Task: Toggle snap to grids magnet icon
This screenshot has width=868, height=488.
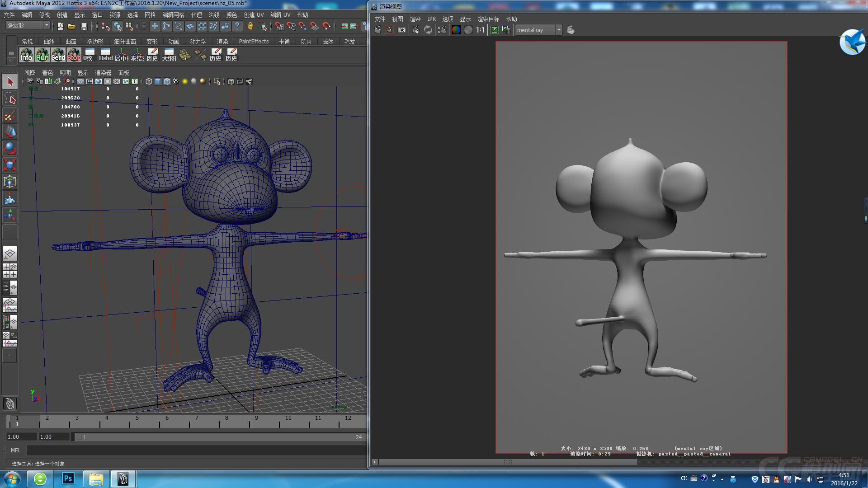Action: click(x=279, y=26)
